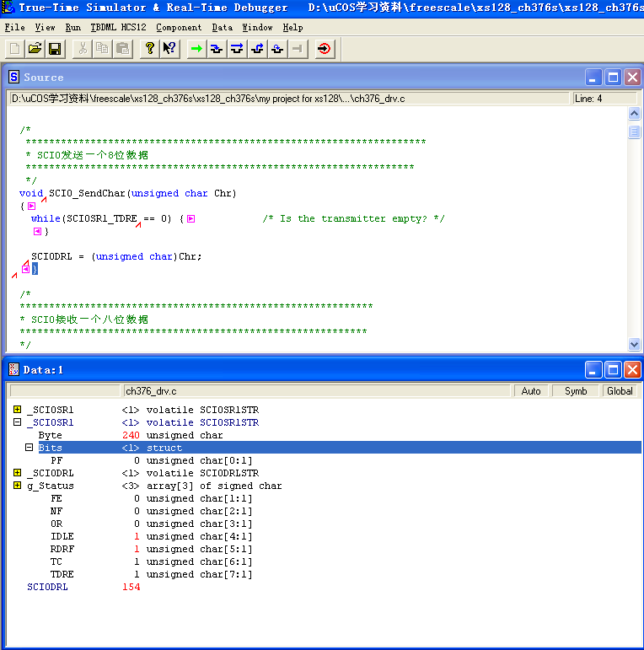644x650 pixels.
Task: Click the red Reset Target icon
Action: point(325,49)
